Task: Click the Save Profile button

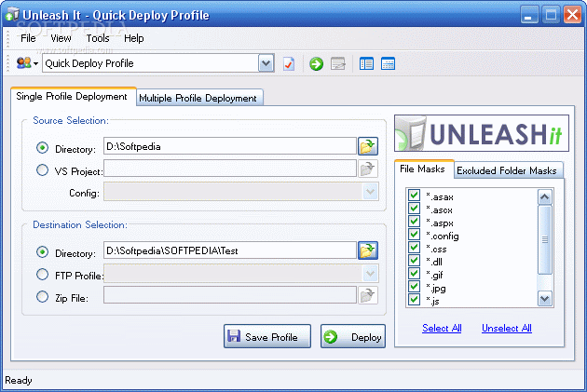Action: pos(267,337)
